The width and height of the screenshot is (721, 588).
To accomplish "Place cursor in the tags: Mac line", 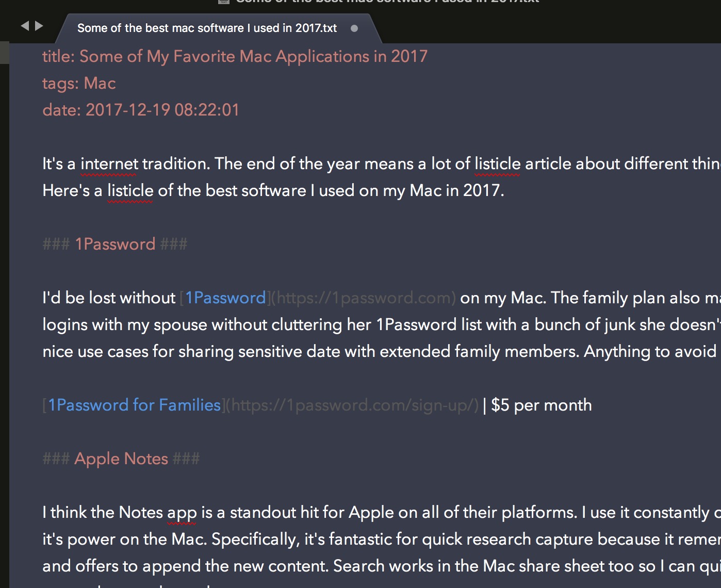I will pyautogui.click(x=79, y=83).
